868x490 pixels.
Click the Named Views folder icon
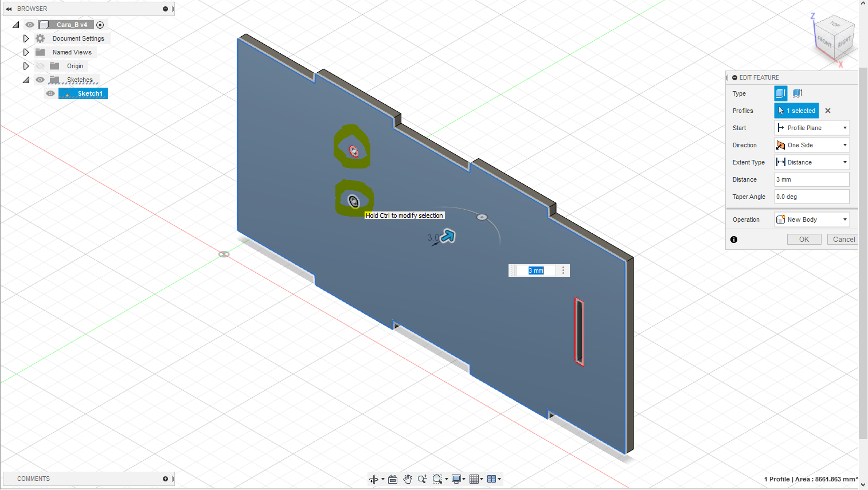click(40, 52)
